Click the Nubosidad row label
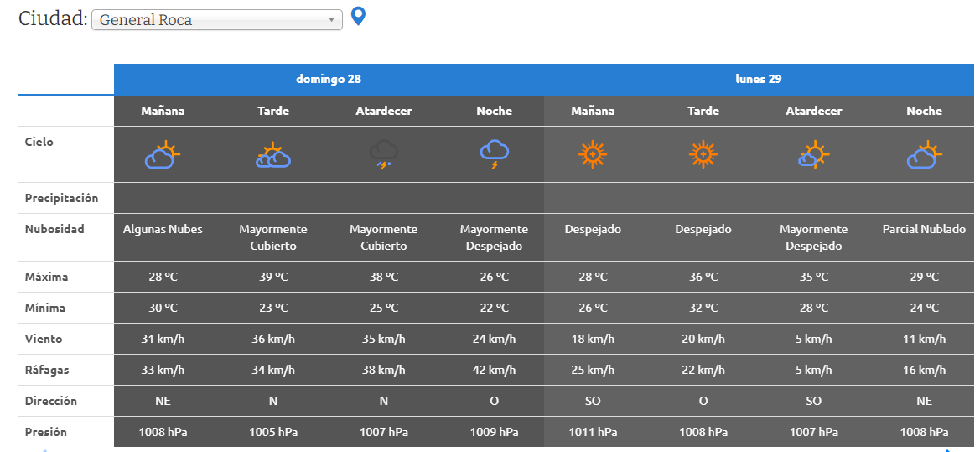The image size is (980, 452). pos(54,229)
